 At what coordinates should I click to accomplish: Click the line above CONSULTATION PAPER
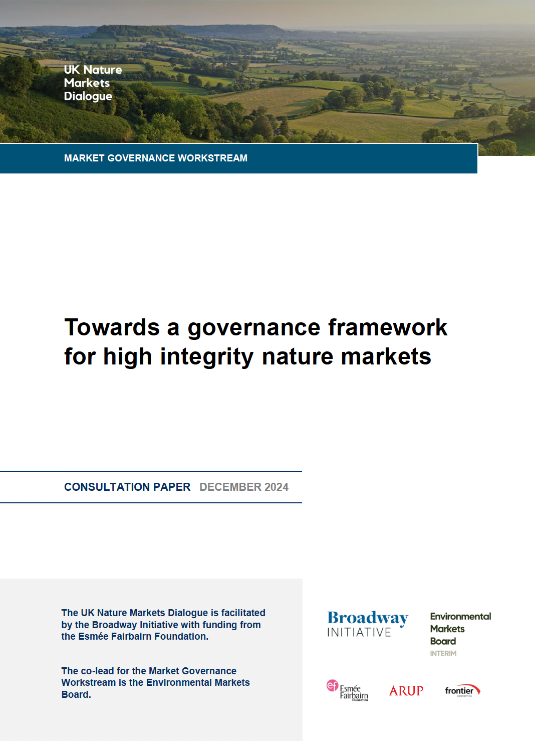click(x=150, y=470)
